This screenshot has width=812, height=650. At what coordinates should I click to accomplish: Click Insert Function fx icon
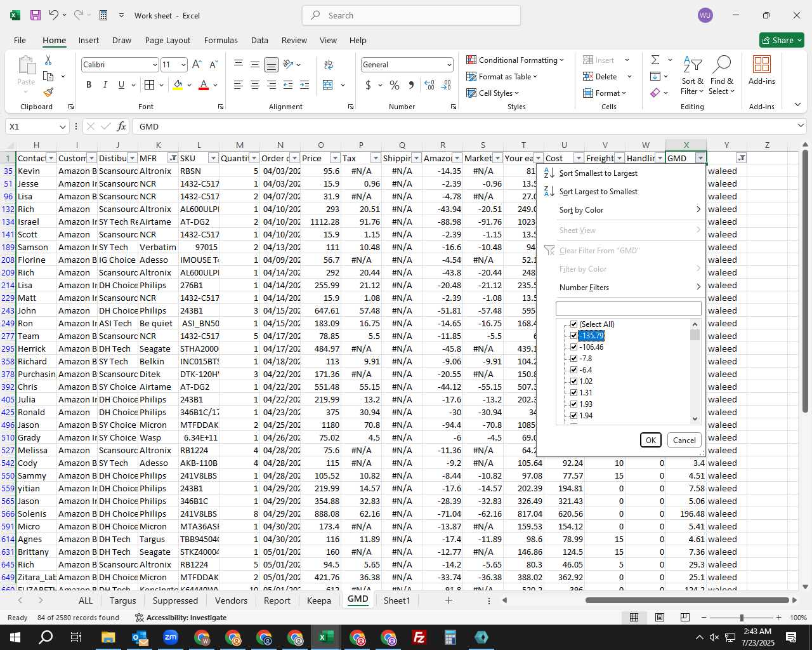tap(121, 126)
